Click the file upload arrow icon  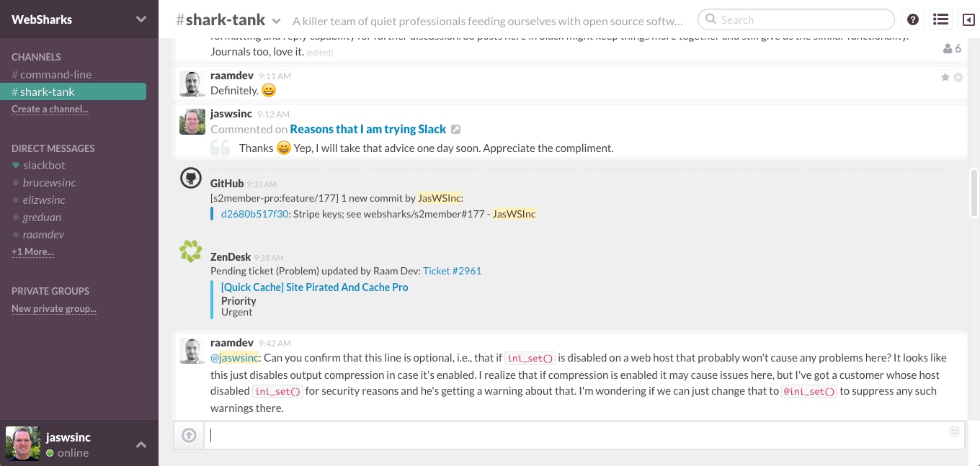[x=189, y=435]
